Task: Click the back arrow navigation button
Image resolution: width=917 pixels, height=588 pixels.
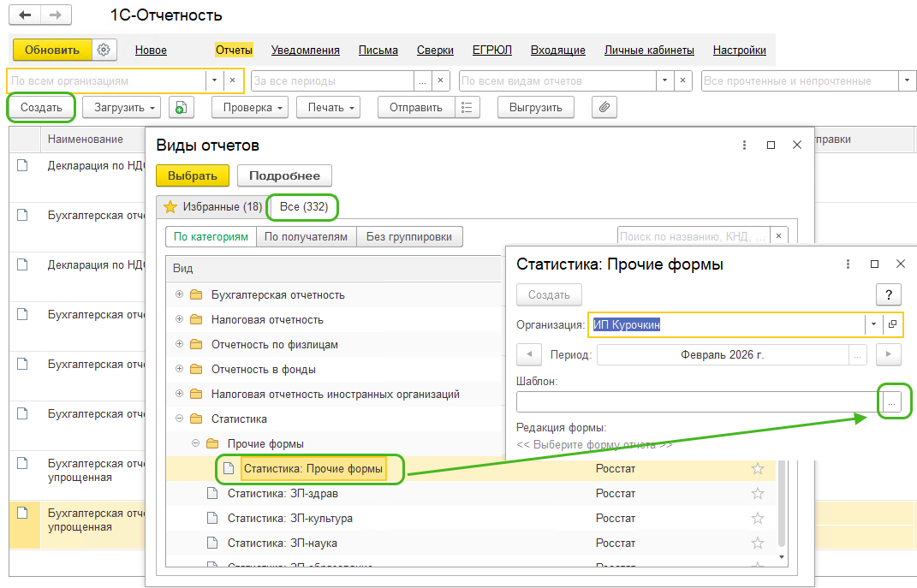Action: [24, 15]
